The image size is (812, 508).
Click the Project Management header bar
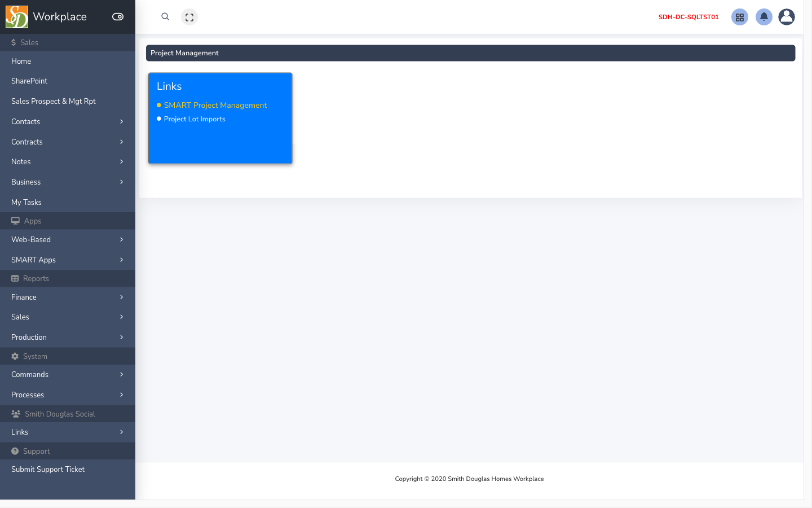[470, 53]
